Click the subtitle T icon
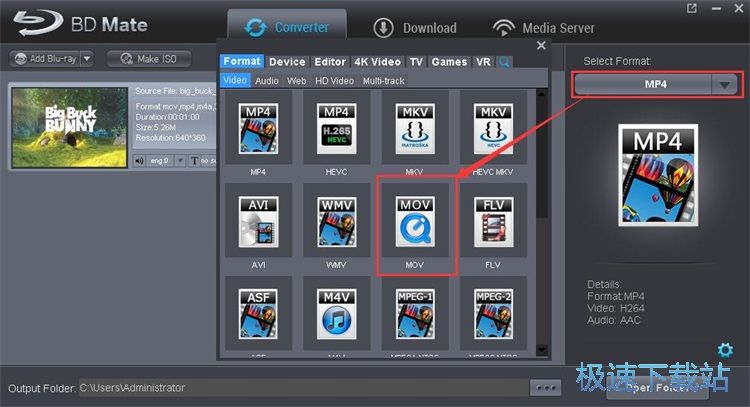The width and height of the screenshot is (750, 407). tap(194, 161)
